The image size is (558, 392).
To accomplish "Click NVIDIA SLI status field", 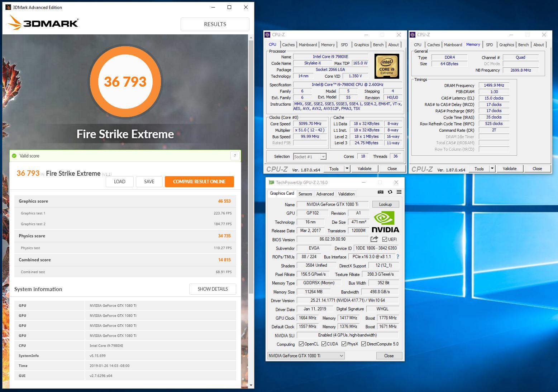I will coord(347,335).
